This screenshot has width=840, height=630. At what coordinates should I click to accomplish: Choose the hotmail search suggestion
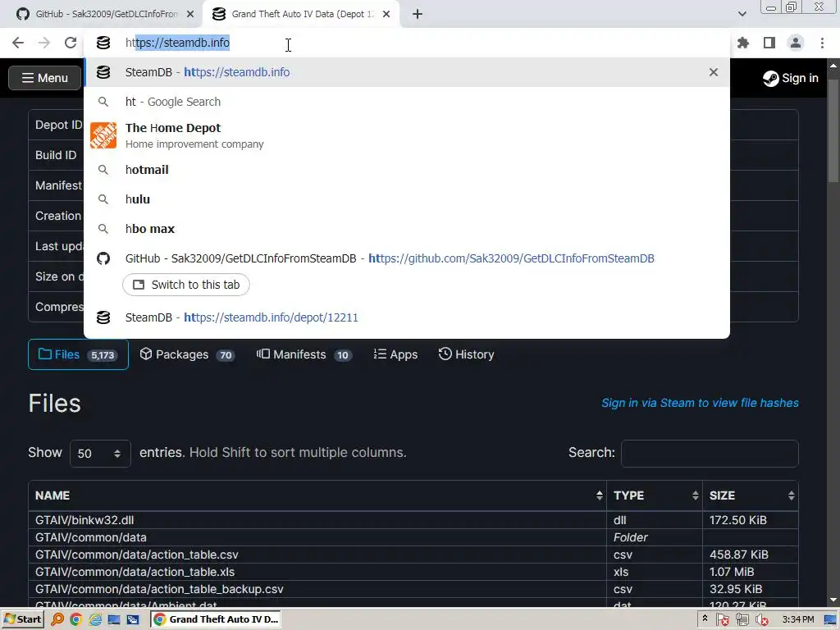point(407,170)
